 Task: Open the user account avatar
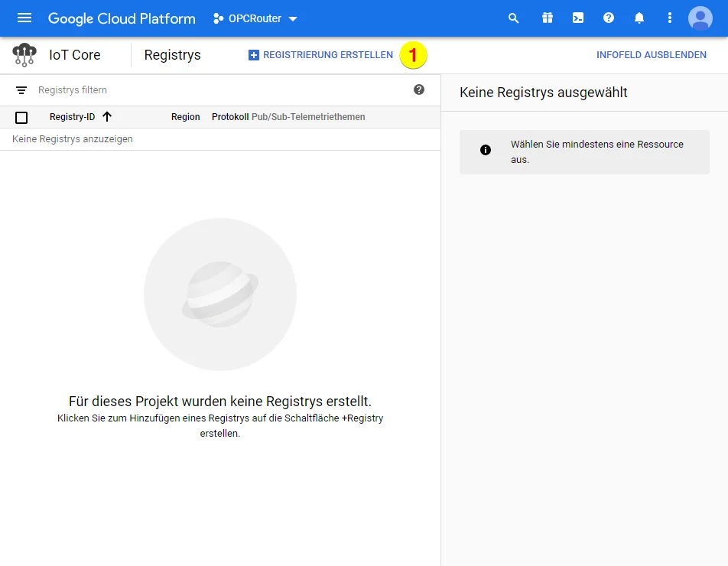700,18
